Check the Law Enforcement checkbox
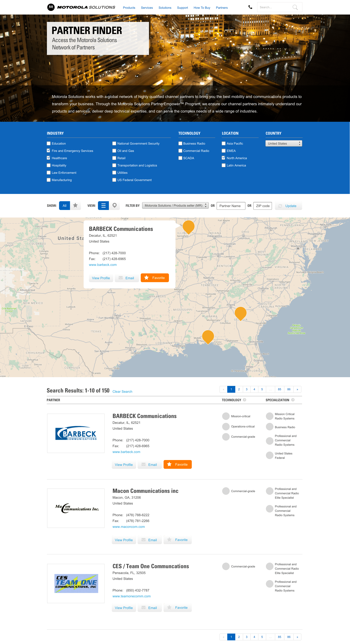The height and width of the screenshot is (644, 350). tap(48, 173)
